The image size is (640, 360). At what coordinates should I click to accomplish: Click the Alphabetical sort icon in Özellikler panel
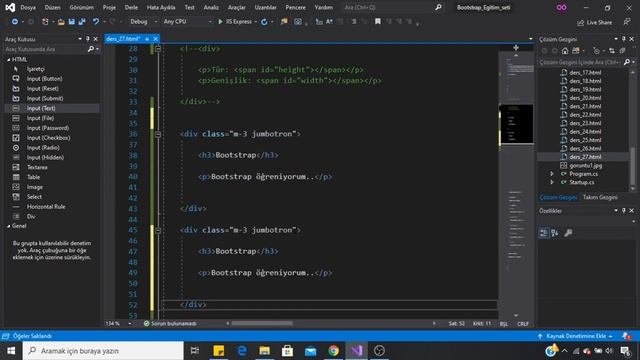(x=555, y=233)
